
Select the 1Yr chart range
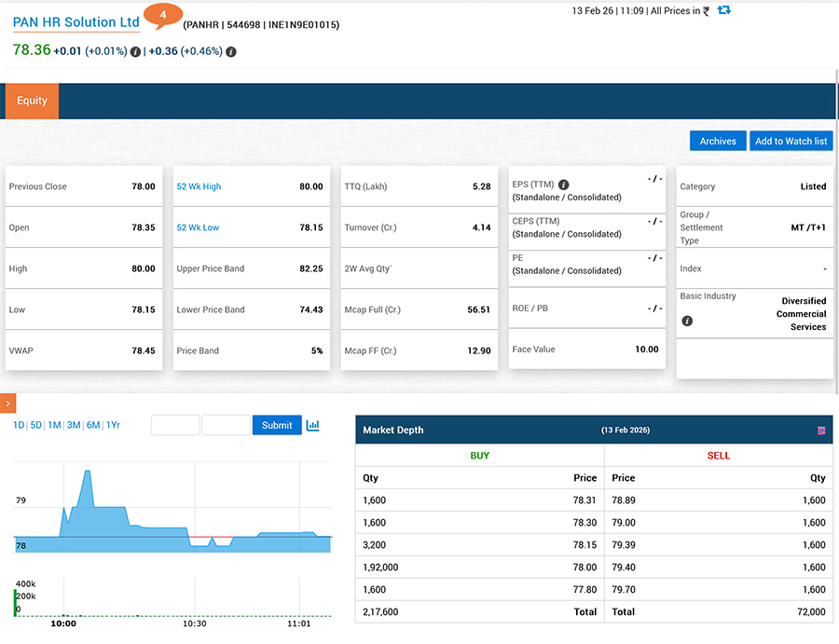coord(113,425)
